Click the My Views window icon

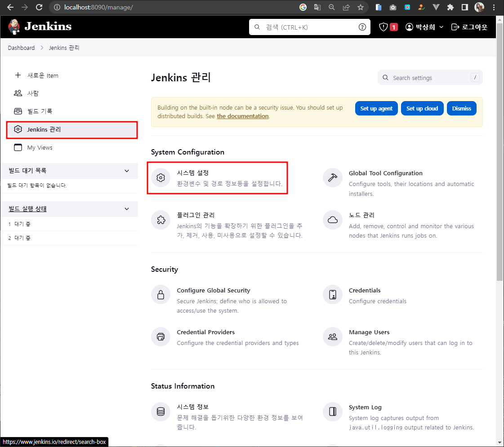(18, 147)
